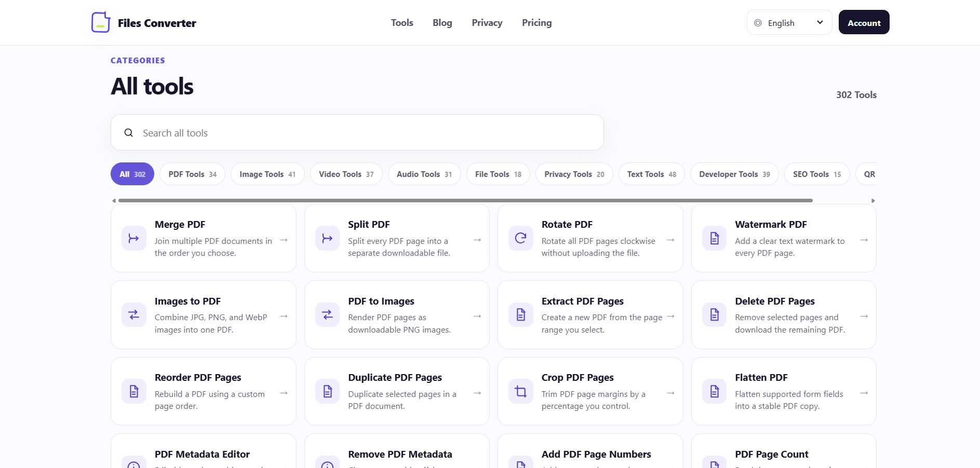Open the Blog navigation link
Screen dimensions: 980x468
[x=442, y=22]
